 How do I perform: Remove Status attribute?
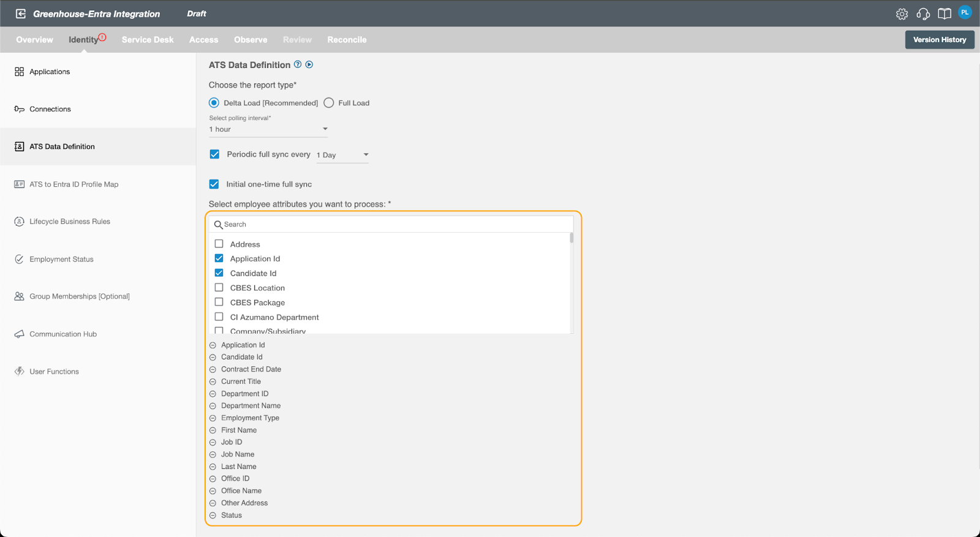(213, 516)
